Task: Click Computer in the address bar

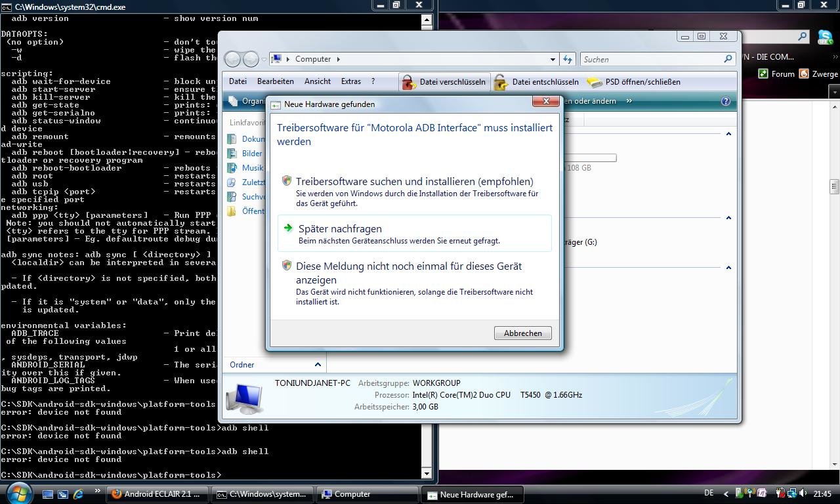Action: coord(313,59)
